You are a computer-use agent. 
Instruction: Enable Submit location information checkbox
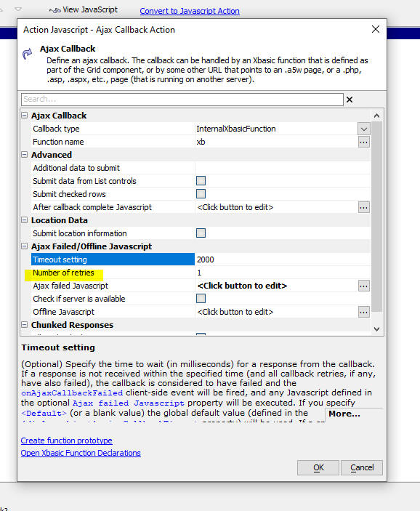point(201,233)
